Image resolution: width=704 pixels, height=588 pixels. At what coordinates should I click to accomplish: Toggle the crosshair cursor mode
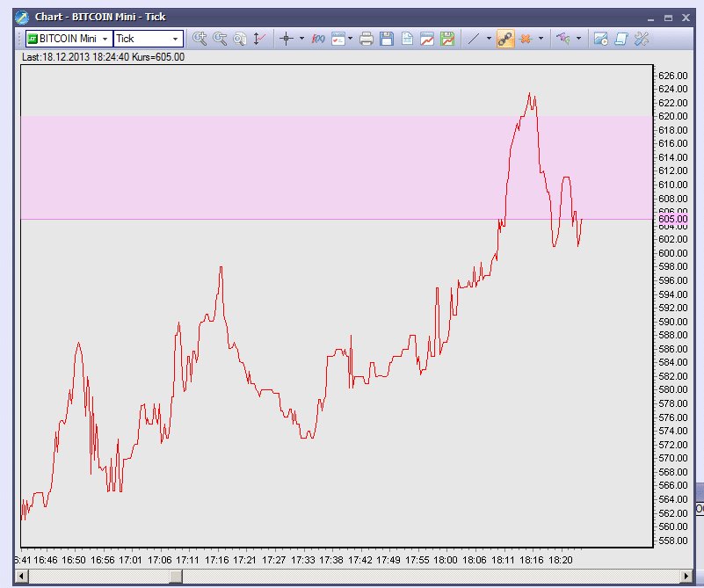pos(286,39)
